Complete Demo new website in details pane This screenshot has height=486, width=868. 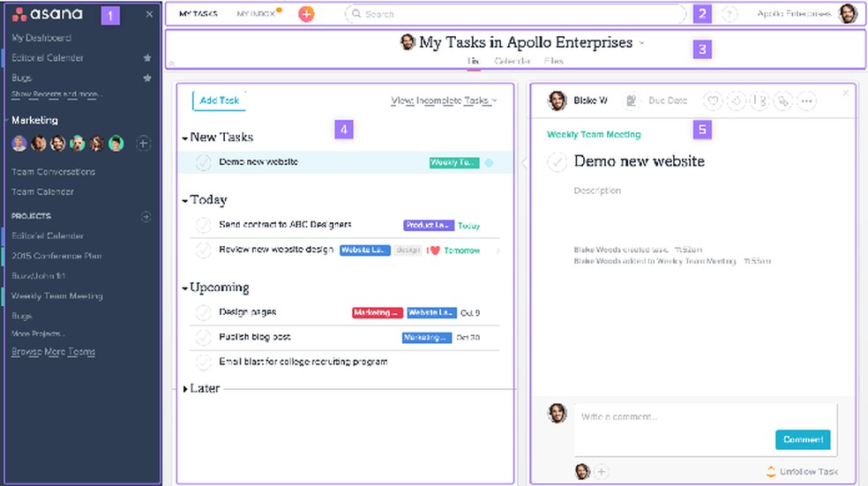tap(557, 162)
